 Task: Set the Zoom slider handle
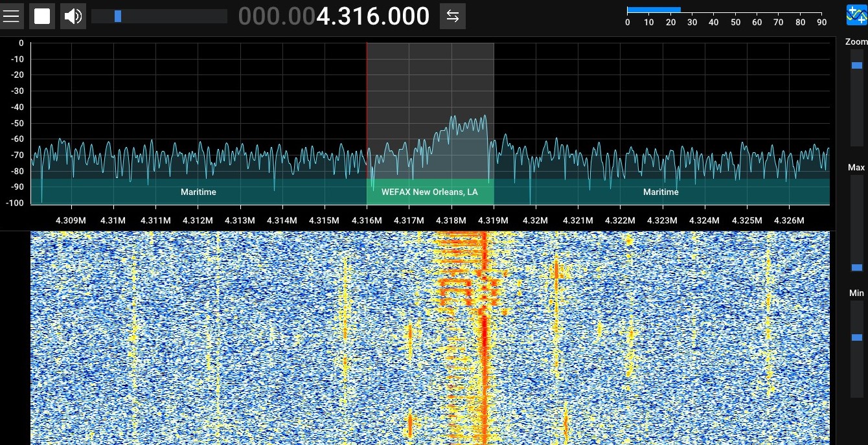[857, 65]
